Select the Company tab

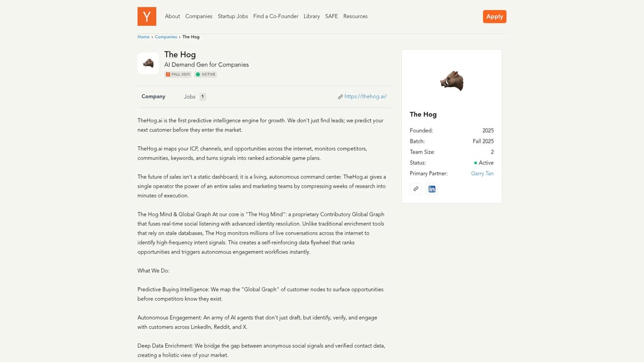(x=153, y=97)
